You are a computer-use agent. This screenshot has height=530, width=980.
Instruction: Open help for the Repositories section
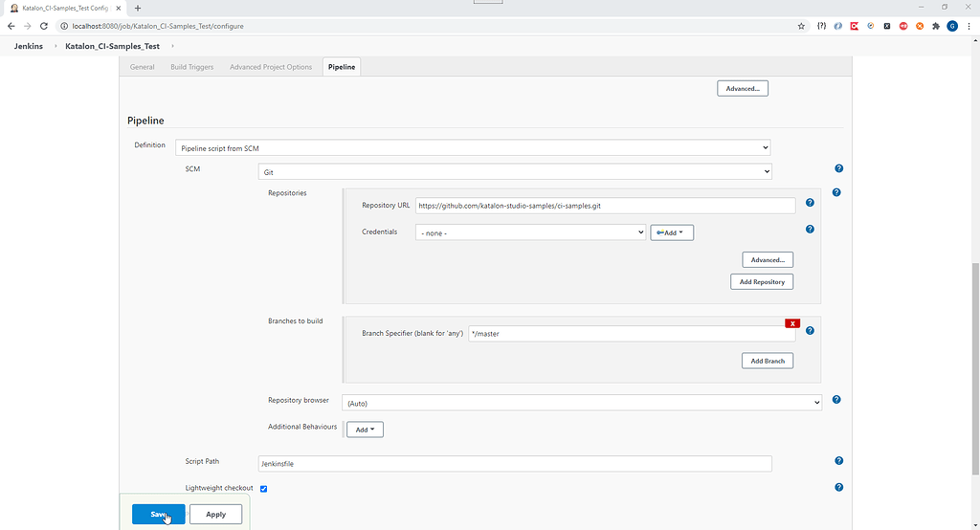836,192
